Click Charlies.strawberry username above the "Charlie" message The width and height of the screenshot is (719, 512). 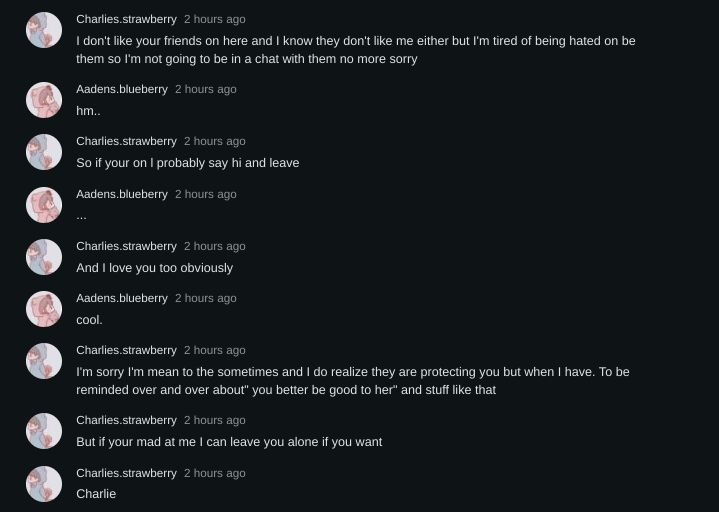(126, 473)
